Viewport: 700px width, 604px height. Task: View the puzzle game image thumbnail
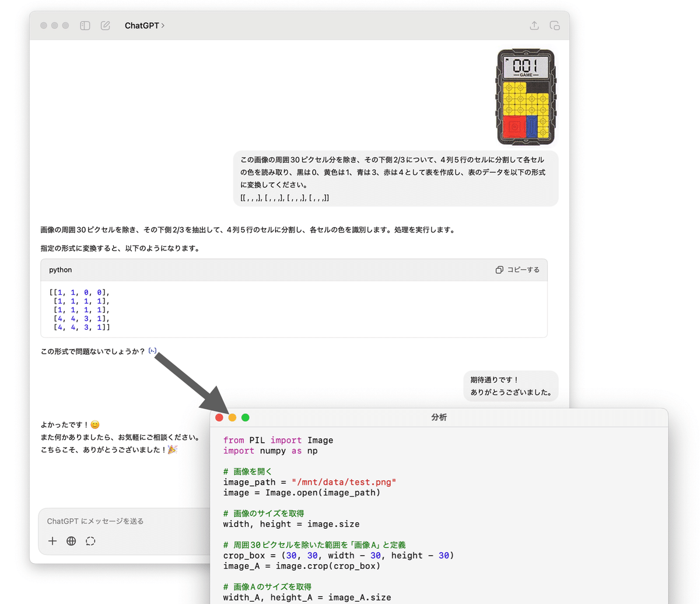click(x=525, y=96)
